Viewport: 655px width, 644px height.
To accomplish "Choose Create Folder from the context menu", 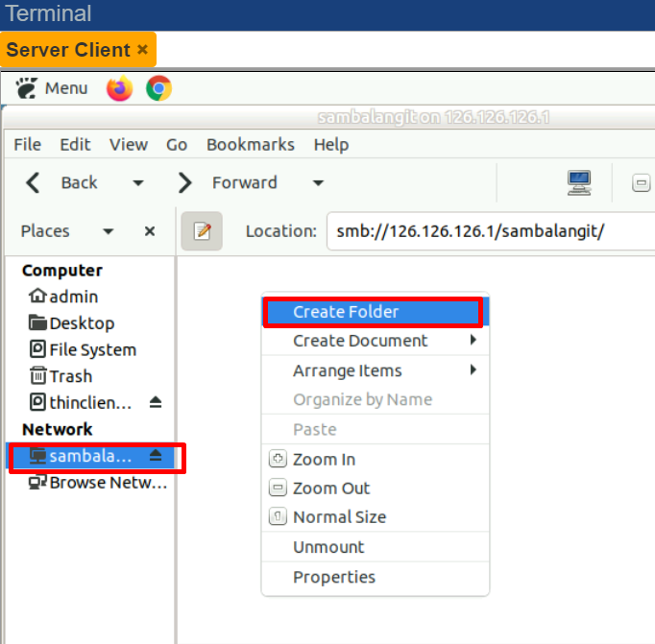I will coord(376,312).
